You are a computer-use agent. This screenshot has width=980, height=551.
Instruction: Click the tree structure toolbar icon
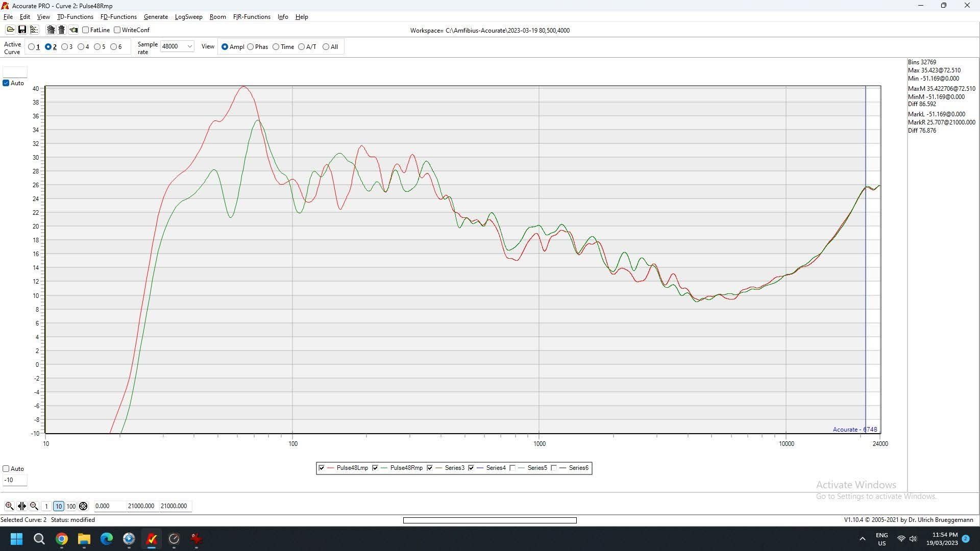(34, 30)
